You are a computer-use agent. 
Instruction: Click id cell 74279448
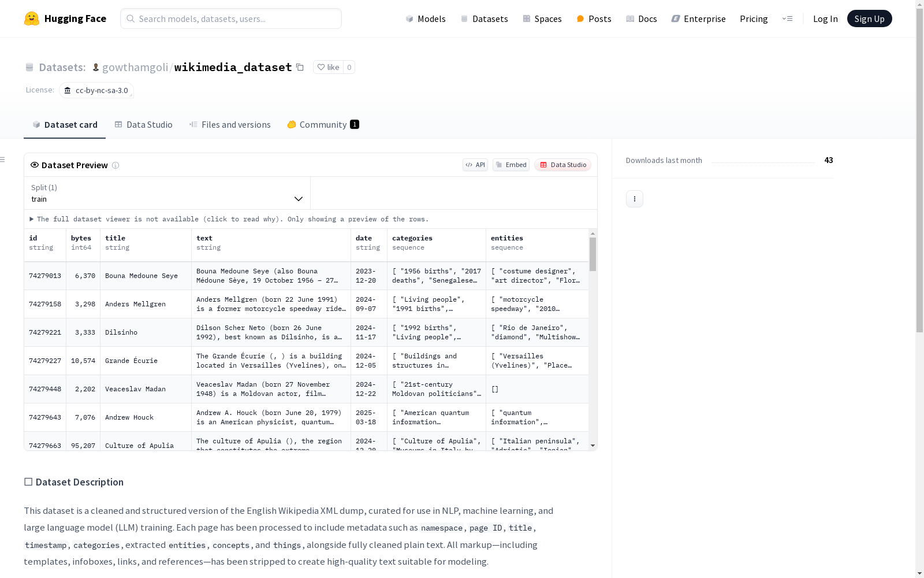click(45, 389)
